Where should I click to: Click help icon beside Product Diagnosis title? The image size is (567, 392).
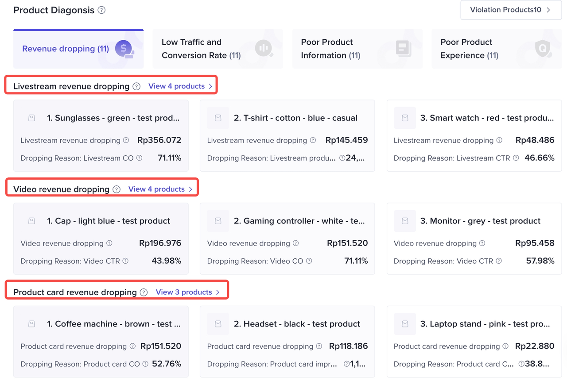(x=101, y=10)
